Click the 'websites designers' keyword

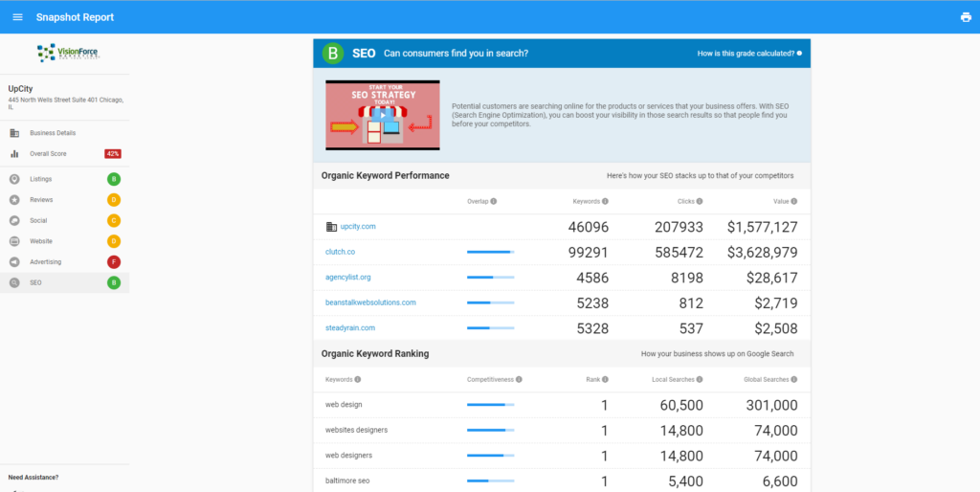click(356, 430)
